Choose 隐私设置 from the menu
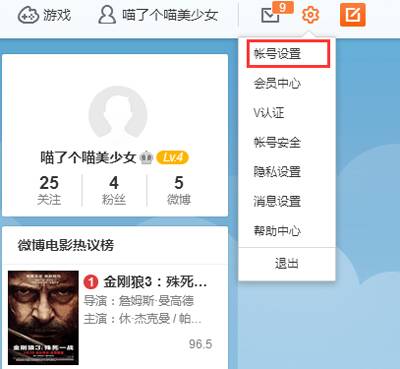The image size is (400, 369). tap(277, 172)
